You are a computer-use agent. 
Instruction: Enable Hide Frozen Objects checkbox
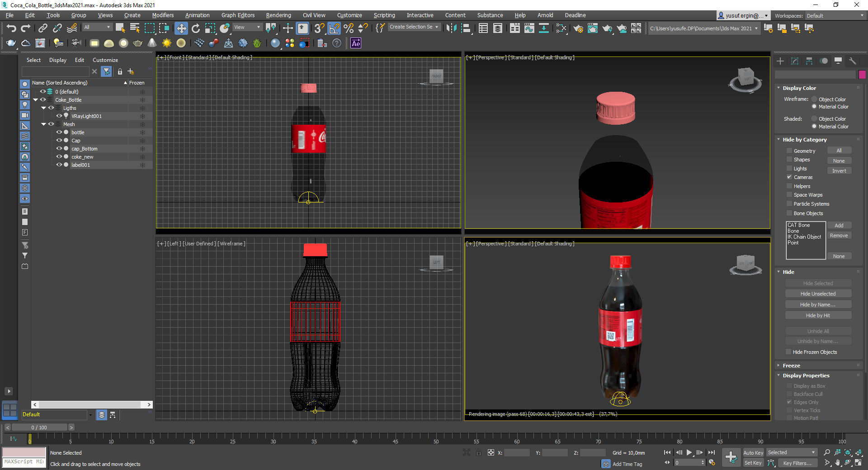coord(788,352)
